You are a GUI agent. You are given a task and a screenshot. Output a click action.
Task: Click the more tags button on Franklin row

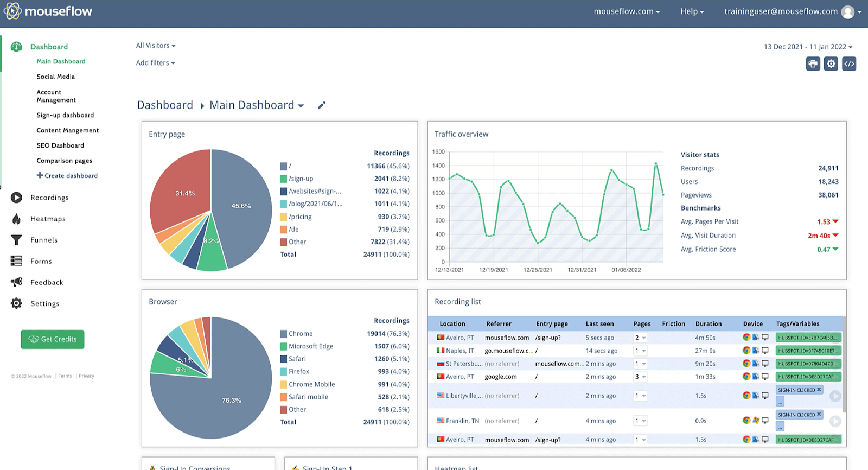tap(780, 427)
